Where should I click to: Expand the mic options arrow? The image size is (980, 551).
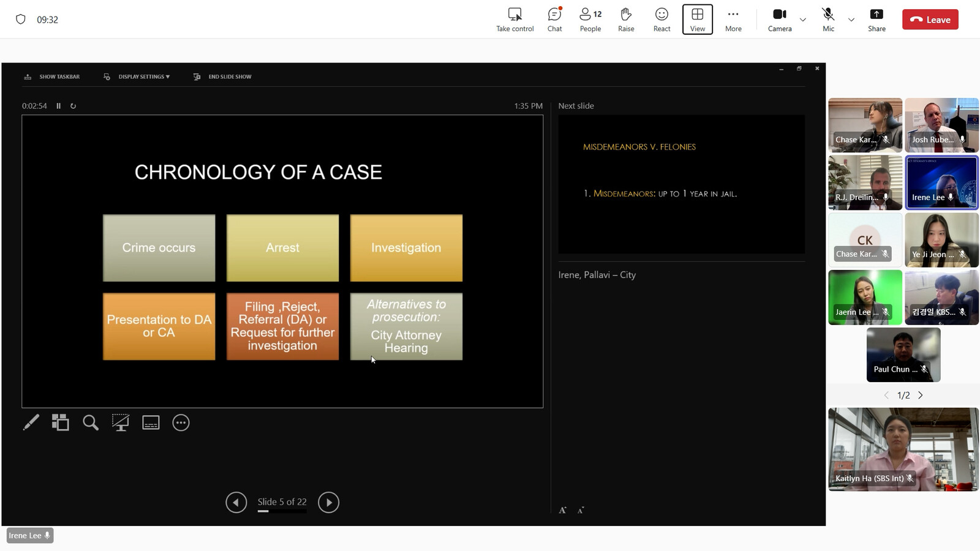click(x=851, y=20)
